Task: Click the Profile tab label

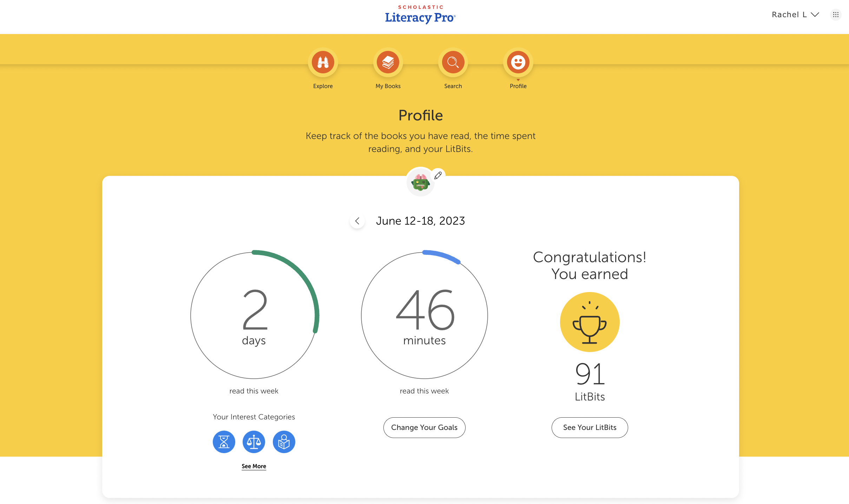Action: pos(518,86)
